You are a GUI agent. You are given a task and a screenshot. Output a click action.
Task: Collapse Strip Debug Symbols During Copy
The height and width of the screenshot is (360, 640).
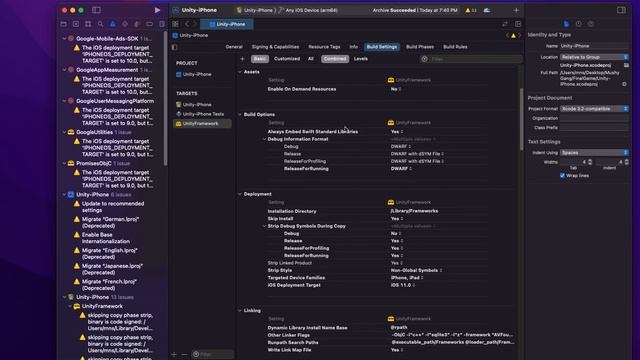pyautogui.click(x=264, y=226)
